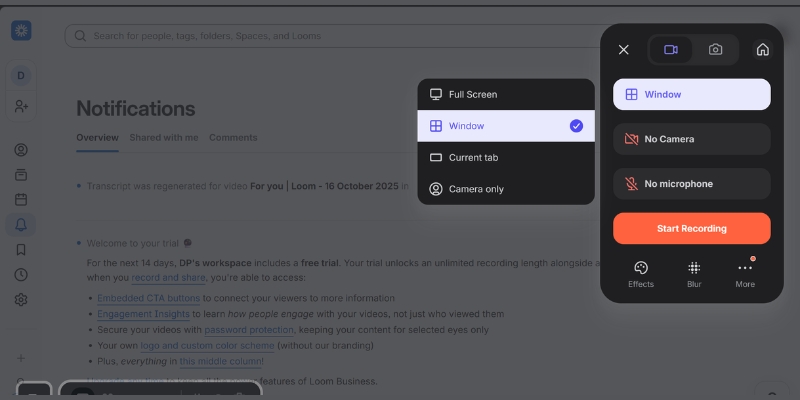
Task: Open the Effects panel
Action: (x=641, y=273)
